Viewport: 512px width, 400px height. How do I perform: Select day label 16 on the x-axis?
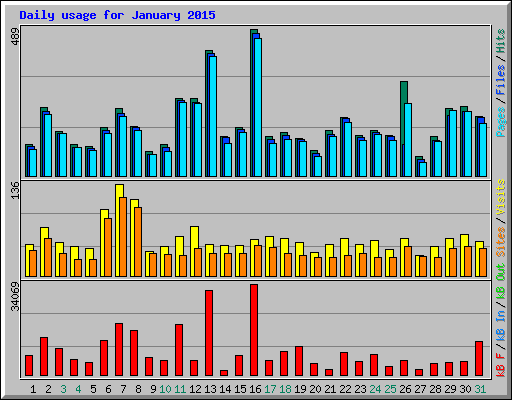[x=255, y=389]
